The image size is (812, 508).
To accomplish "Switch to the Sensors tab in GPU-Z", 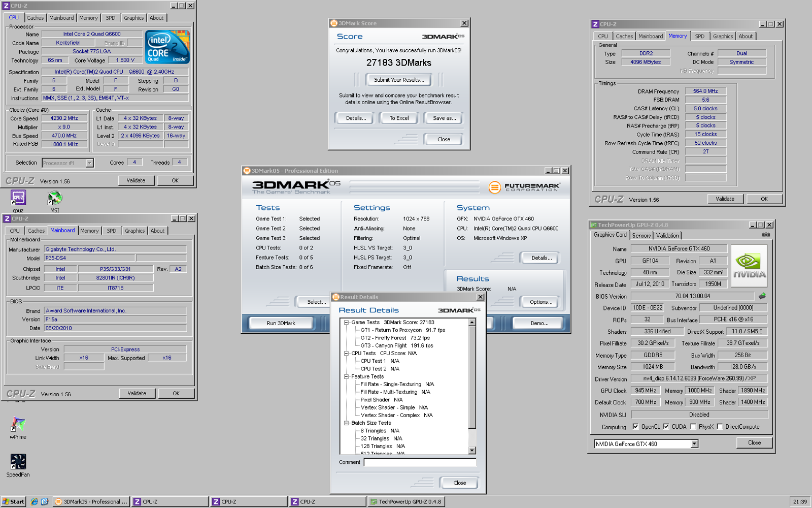I will coord(641,236).
